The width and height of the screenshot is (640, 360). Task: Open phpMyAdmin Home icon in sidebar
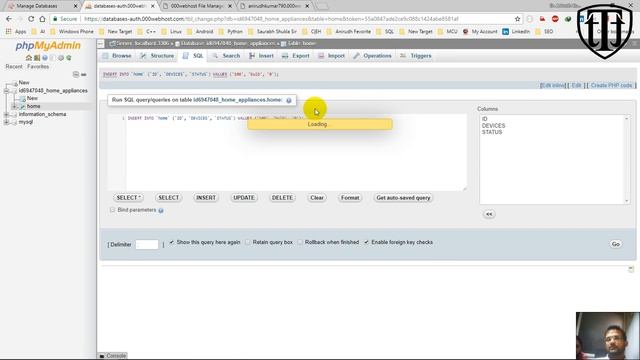29,58
